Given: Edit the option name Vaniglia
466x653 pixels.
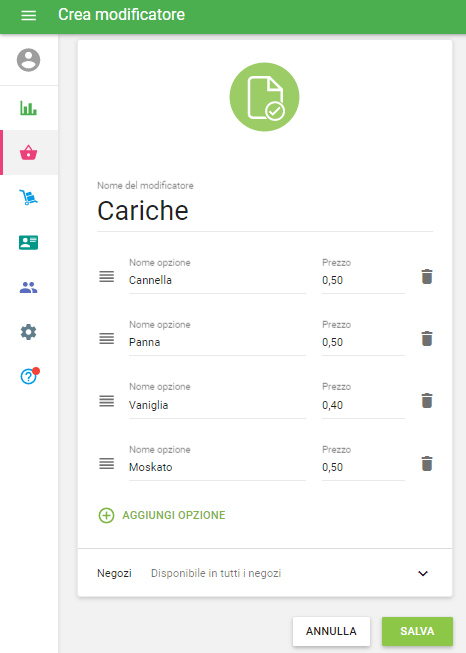Looking at the screenshot, I should pyautogui.click(x=217, y=405).
